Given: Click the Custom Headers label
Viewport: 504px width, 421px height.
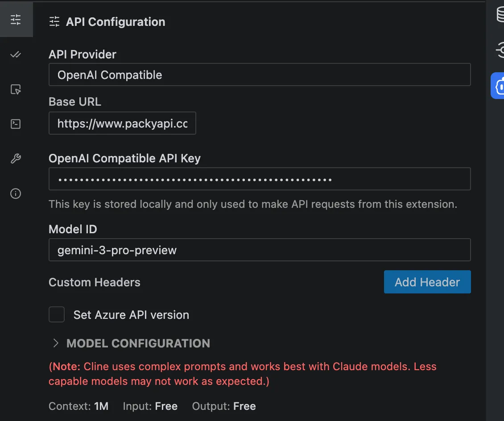Looking at the screenshot, I should click(95, 282).
